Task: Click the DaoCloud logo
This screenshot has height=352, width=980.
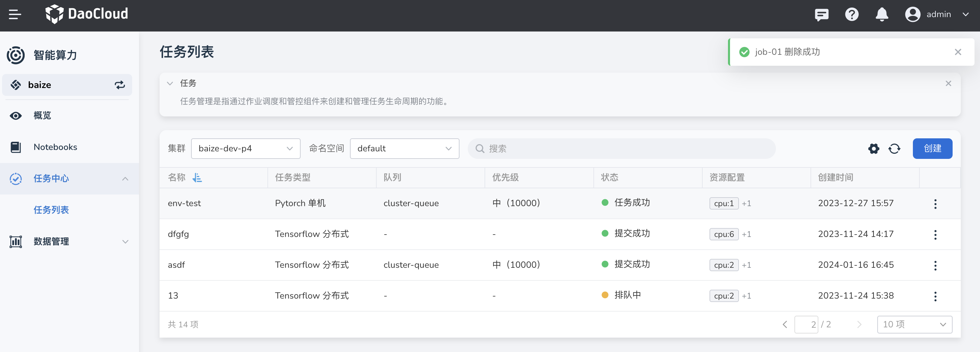Action: [87, 14]
